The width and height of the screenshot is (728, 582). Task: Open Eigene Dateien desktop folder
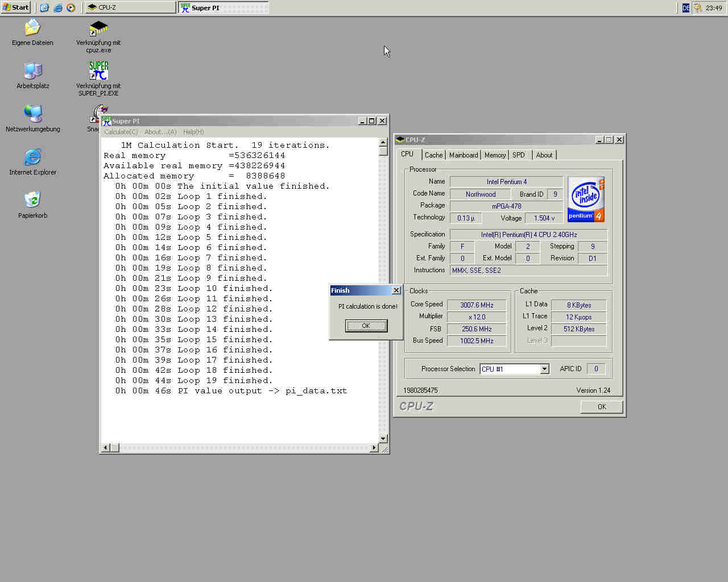tap(32, 32)
